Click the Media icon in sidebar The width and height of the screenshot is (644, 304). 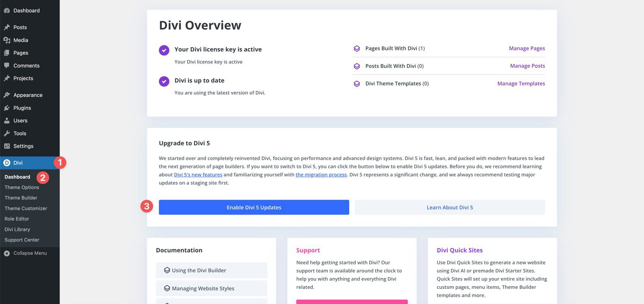click(x=7, y=40)
